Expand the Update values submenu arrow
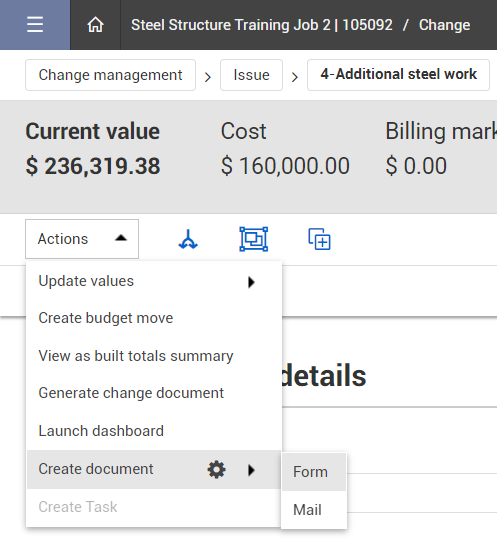497x542 pixels. [x=252, y=282]
